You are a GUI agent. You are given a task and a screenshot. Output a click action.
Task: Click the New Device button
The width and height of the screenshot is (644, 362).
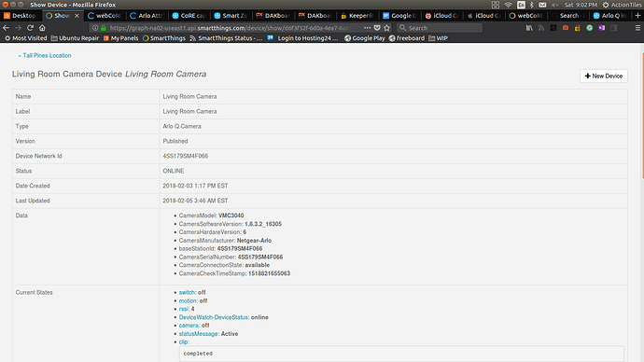tap(604, 76)
